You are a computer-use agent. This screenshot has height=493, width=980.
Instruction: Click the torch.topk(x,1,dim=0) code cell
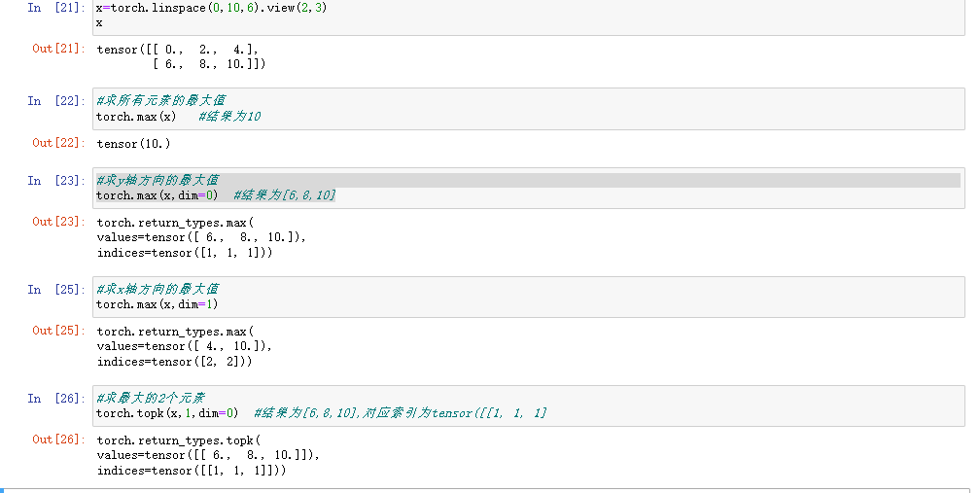click(529, 406)
